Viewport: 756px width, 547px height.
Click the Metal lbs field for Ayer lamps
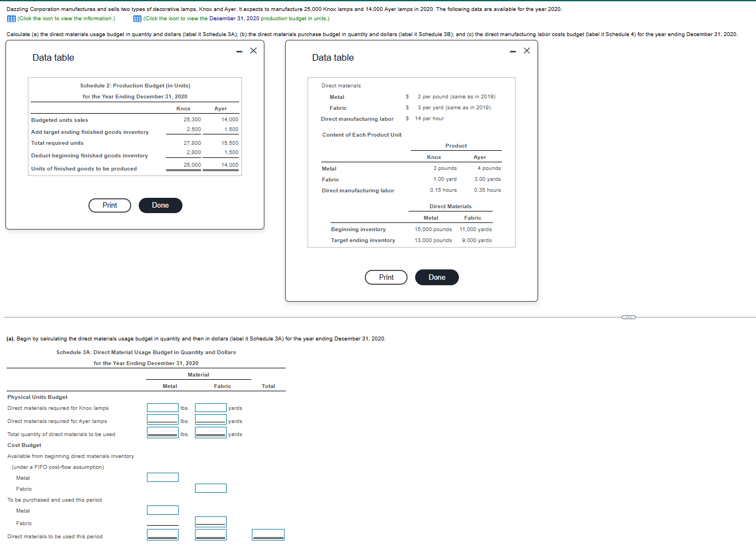pyautogui.click(x=163, y=420)
